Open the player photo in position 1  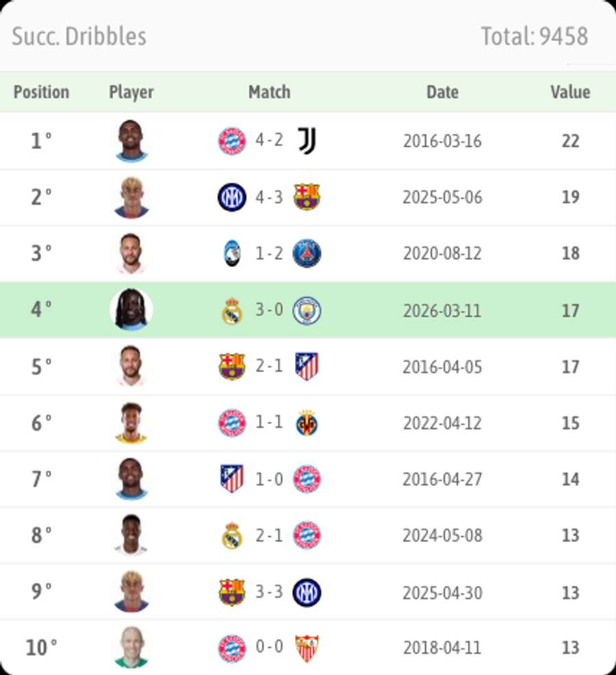132,140
